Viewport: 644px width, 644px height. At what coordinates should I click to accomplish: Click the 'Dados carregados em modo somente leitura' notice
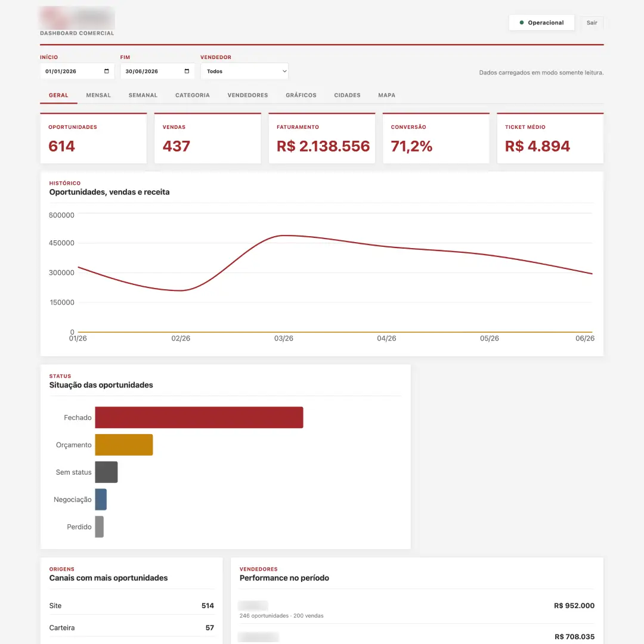(541, 73)
